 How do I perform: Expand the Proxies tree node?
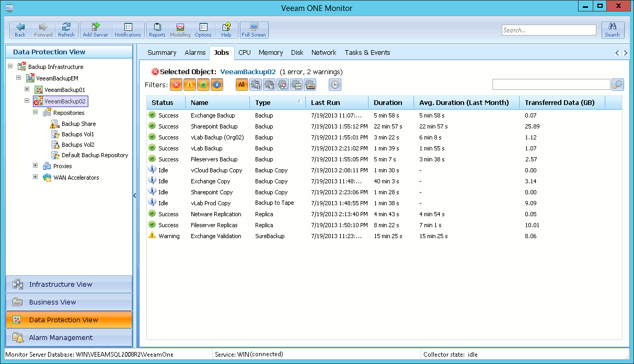coord(36,166)
